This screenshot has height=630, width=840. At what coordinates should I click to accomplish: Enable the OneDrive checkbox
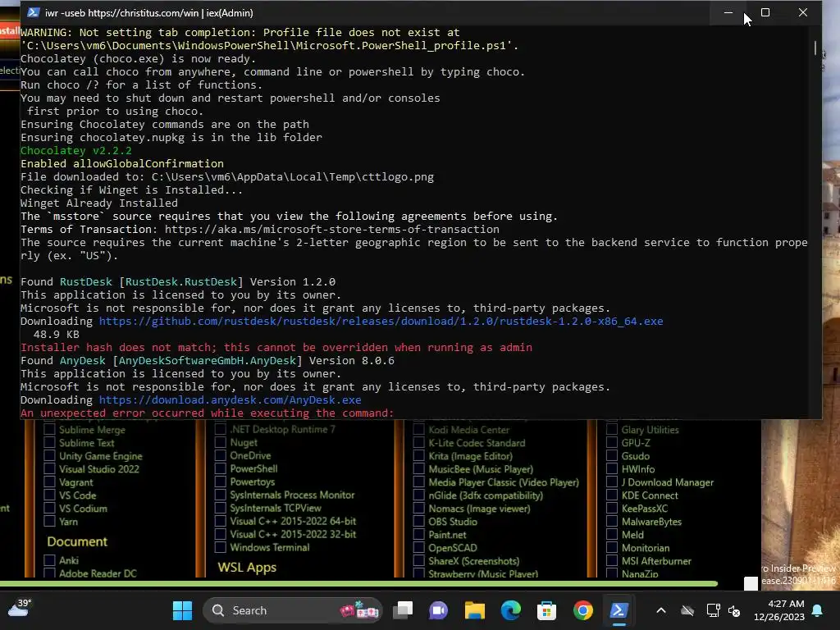[220, 455]
